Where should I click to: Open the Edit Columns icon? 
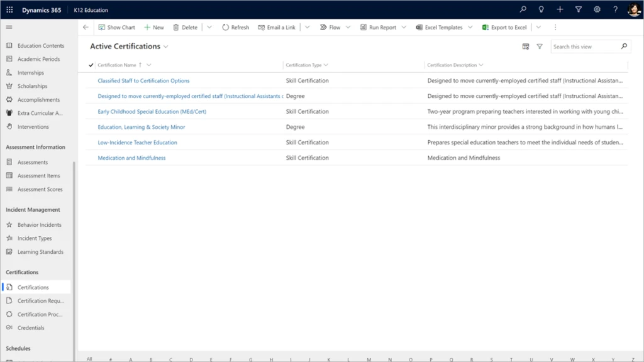point(525,46)
